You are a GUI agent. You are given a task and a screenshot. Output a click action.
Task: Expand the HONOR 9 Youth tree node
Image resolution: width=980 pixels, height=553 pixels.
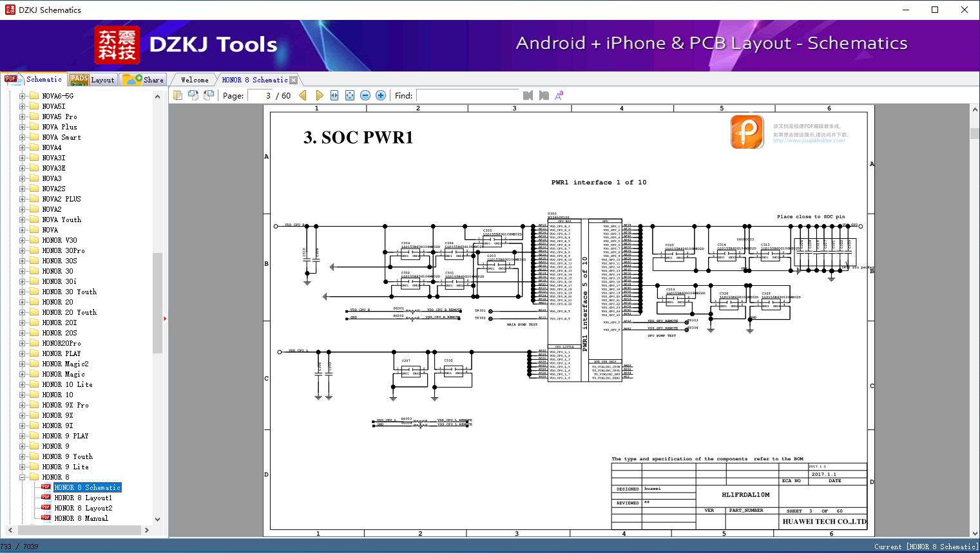[23, 456]
